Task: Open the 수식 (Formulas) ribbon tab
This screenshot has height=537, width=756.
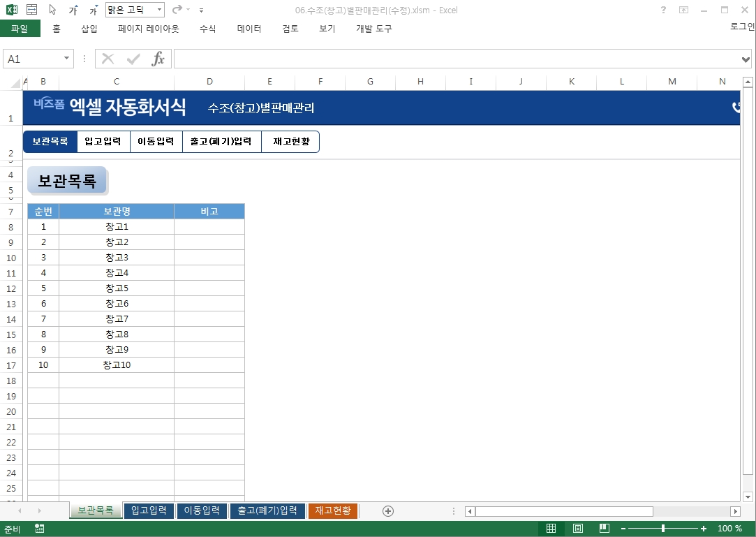Action: pos(207,29)
